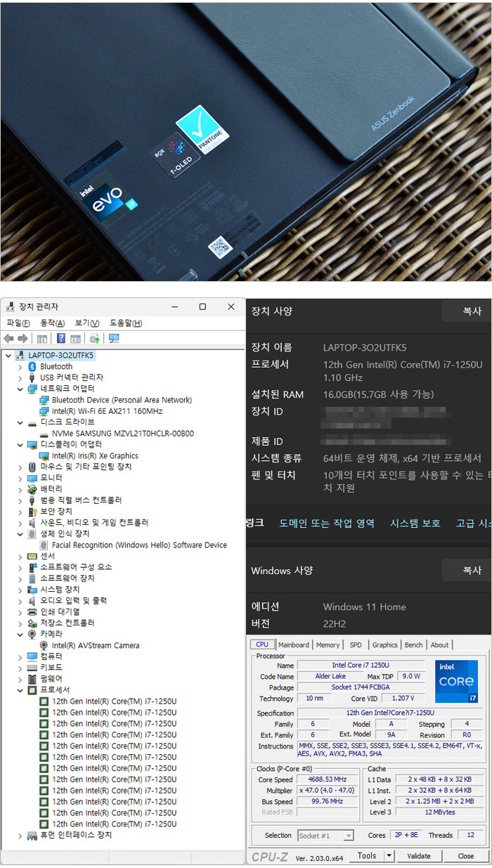The height and width of the screenshot is (868, 492).
Task: Open the 파일(F) menu
Action: click(18, 323)
